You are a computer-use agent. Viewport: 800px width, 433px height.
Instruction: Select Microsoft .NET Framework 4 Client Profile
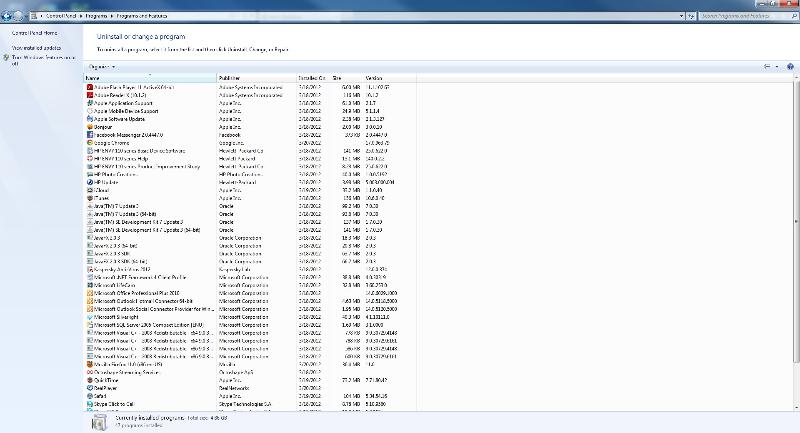coord(250,277)
